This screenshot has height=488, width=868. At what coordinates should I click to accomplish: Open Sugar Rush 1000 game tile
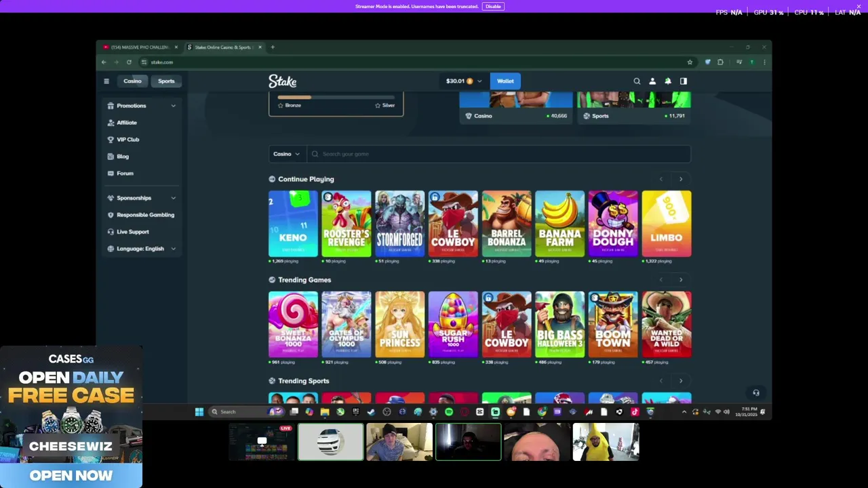click(x=453, y=324)
